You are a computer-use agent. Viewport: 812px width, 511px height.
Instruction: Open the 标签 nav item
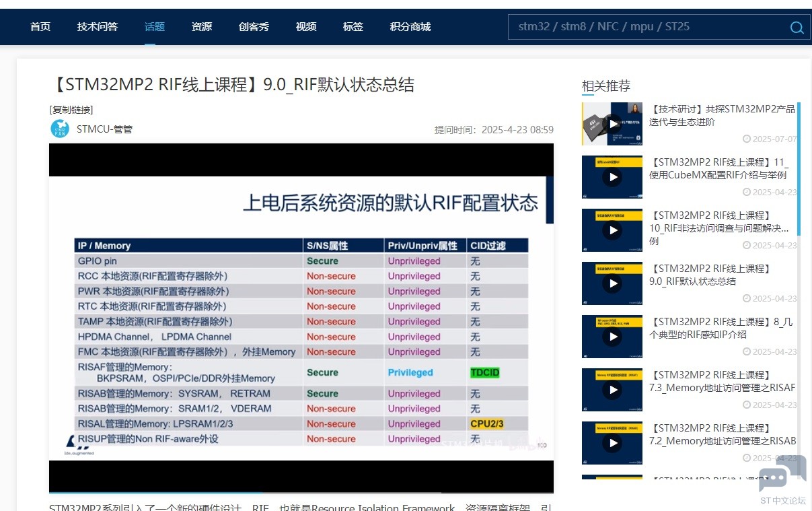coord(353,27)
